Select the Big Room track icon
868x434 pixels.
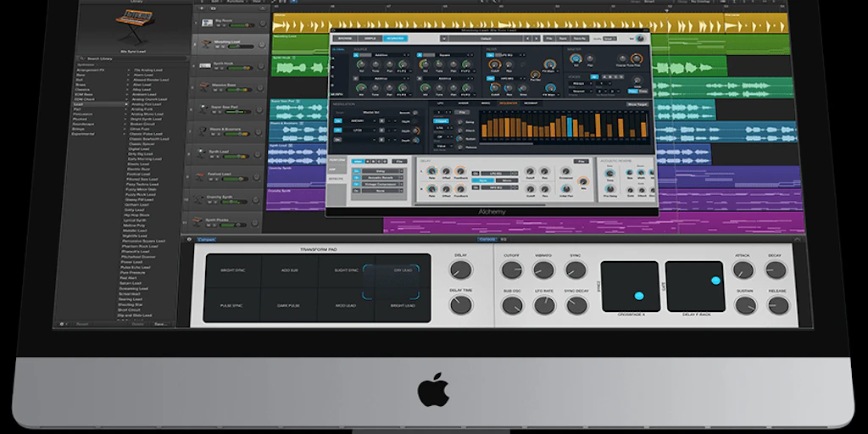(x=209, y=23)
